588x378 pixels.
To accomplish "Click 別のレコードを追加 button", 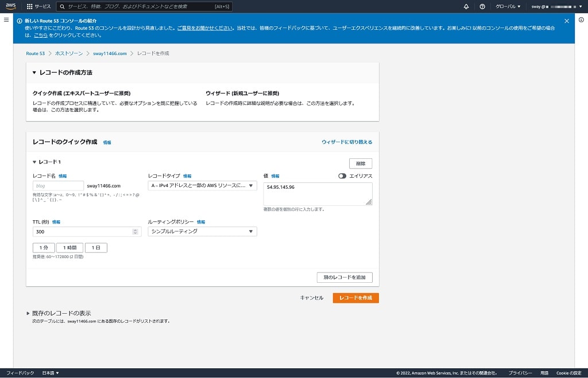I will tap(345, 277).
